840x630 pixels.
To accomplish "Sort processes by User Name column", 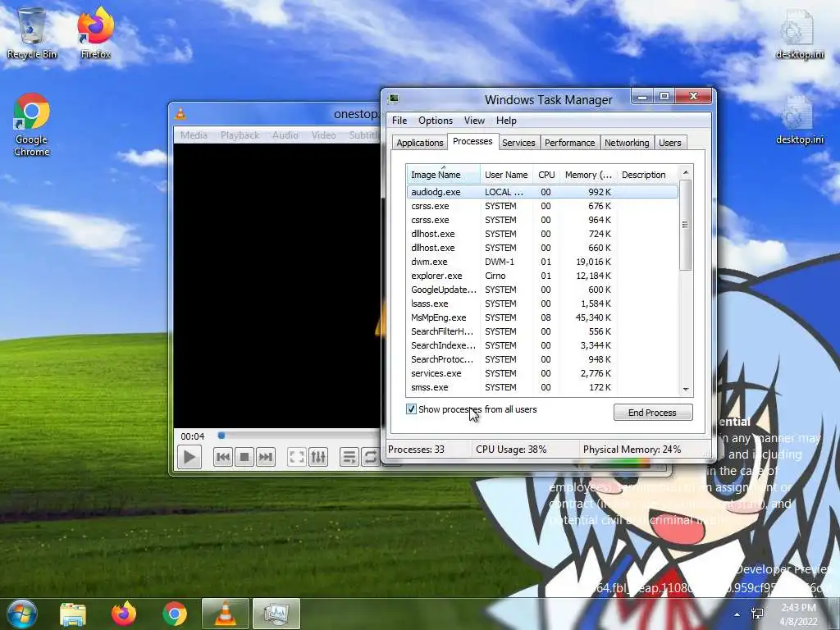I will (x=506, y=175).
